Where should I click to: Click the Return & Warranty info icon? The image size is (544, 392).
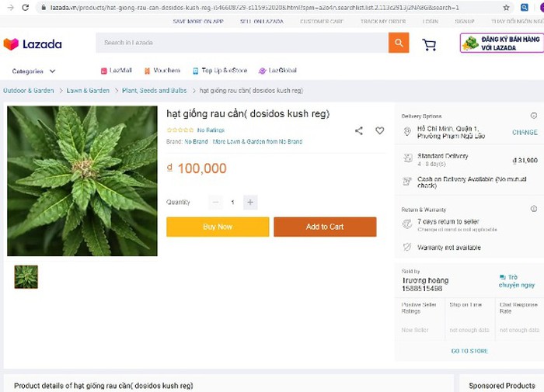pyautogui.click(x=534, y=209)
